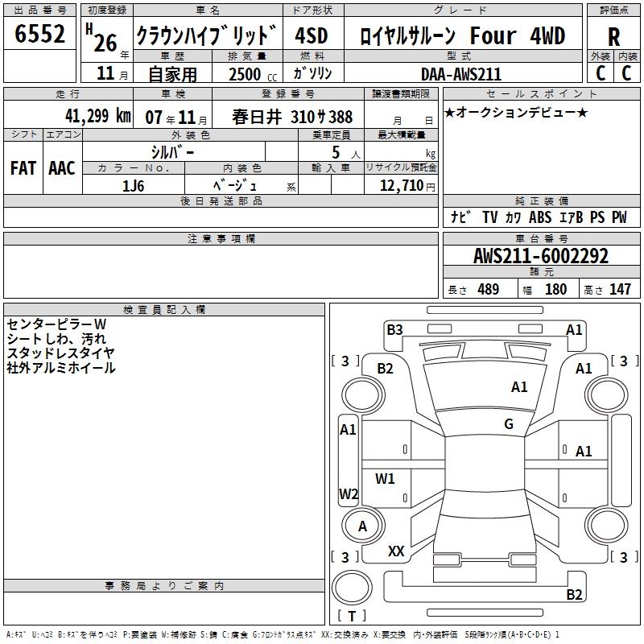The height and width of the screenshot is (644, 644).
Task: Select model code DAA-AWS211
Action: point(461,74)
